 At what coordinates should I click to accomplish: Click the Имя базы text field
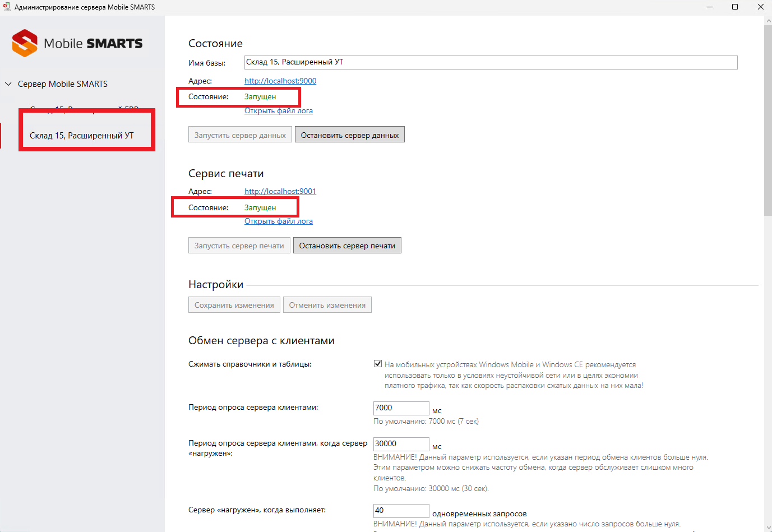tap(490, 62)
